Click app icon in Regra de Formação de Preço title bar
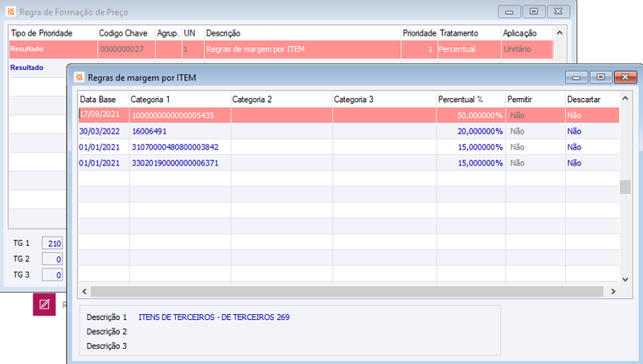 [11, 12]
